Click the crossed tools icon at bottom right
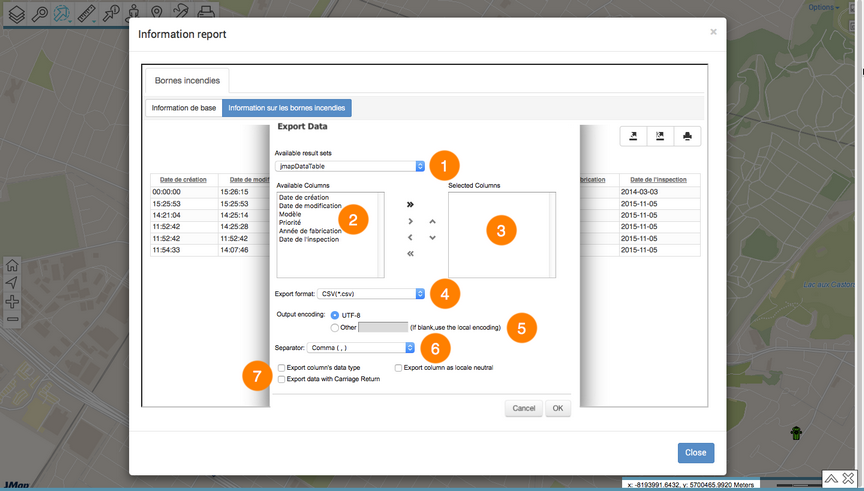 (x=849, y=478)
